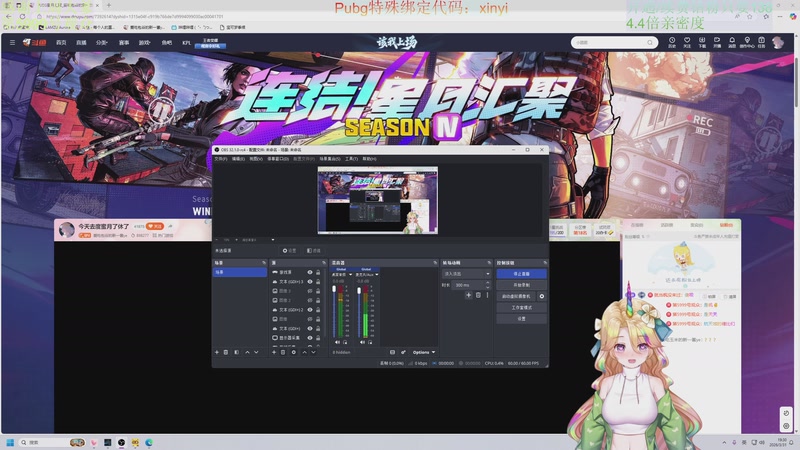Undock the audio mixer panel using header icon
The image size is (800, 450).
435,263
